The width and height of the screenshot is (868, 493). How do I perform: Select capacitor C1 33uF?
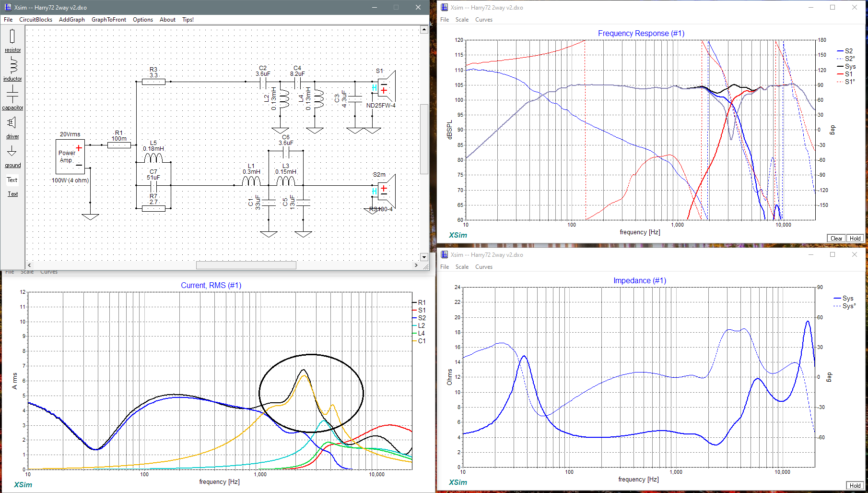coord(269,203)
